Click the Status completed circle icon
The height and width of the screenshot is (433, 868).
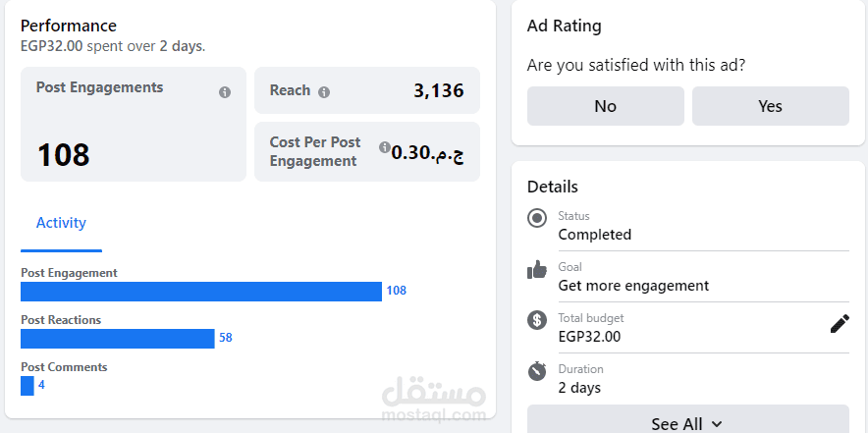click(x=537, y=218)
